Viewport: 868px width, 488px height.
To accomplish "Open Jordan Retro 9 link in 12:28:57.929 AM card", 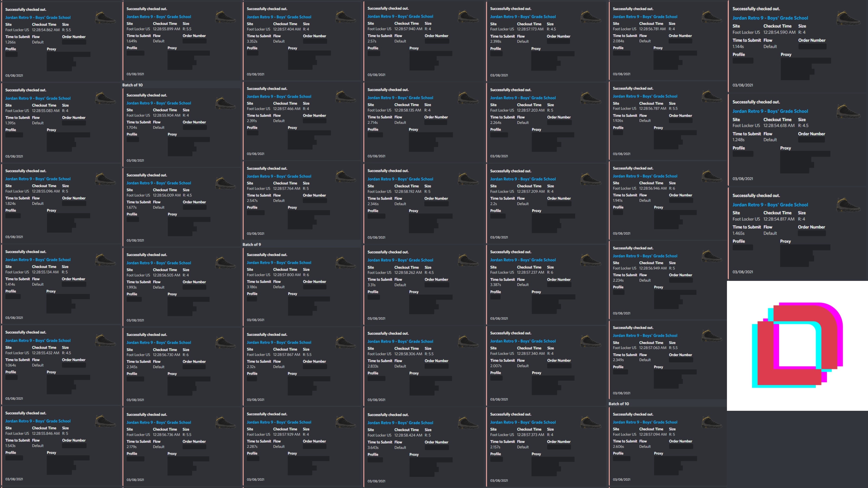I will (x=279, y=422).
